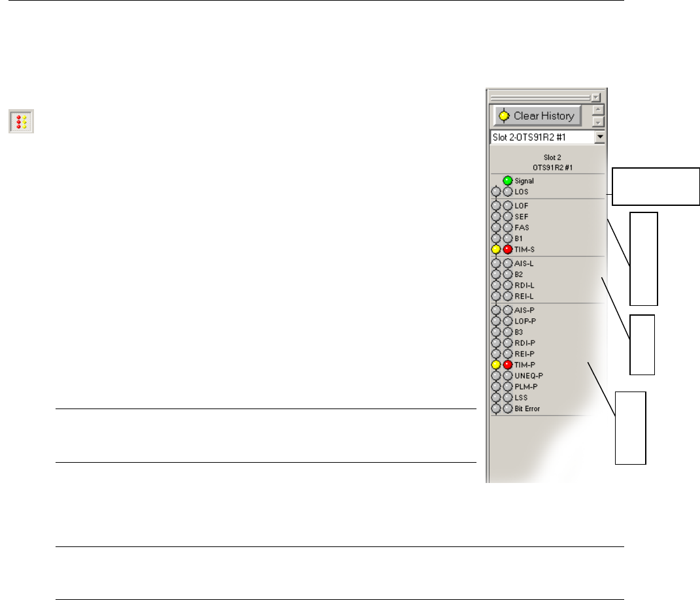Click the red TIM-P current LED

click(x=508, y=365)
